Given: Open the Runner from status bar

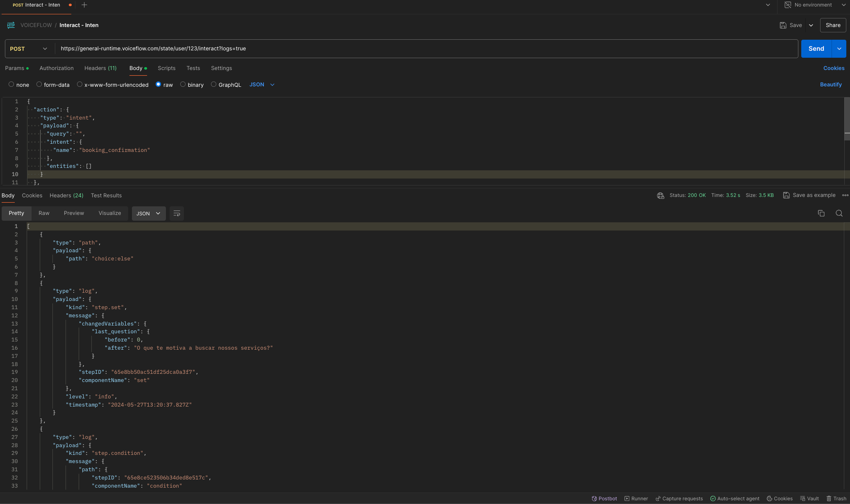Looking at the screenshot, I should click(636, 499).
